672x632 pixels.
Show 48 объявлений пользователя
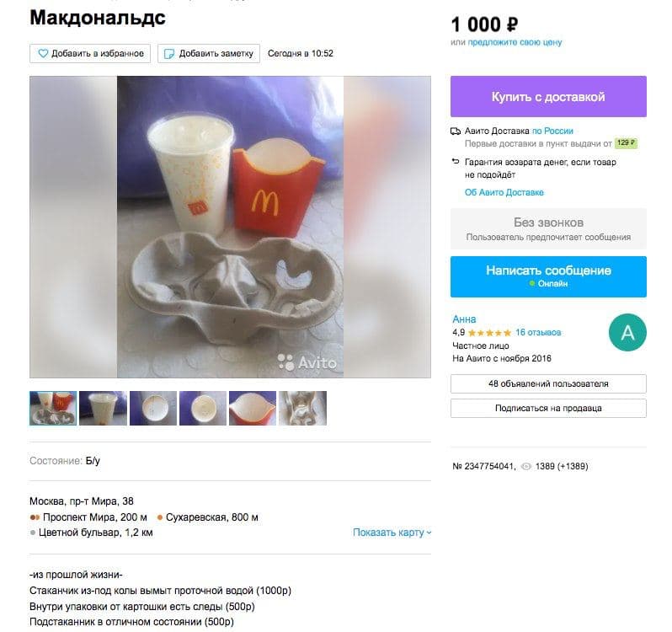548,383
